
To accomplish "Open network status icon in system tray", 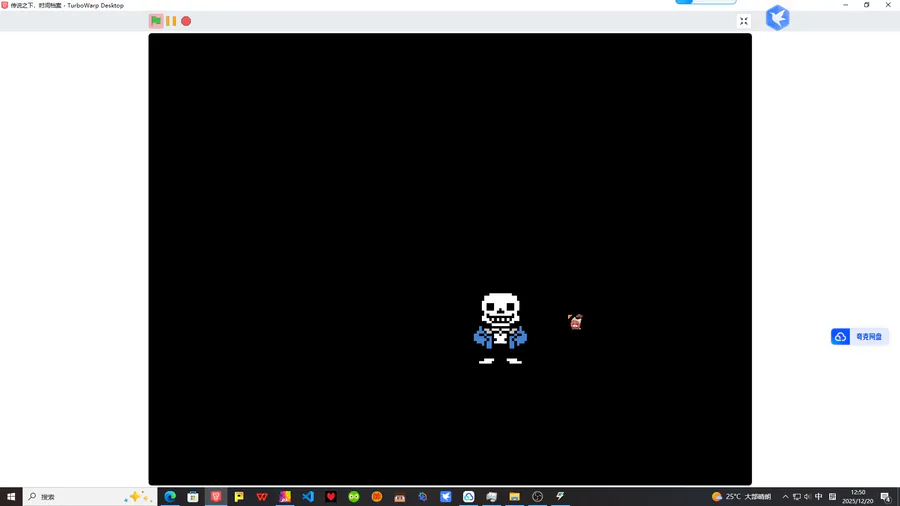I will pyautogui.click(x=797, y=497).
